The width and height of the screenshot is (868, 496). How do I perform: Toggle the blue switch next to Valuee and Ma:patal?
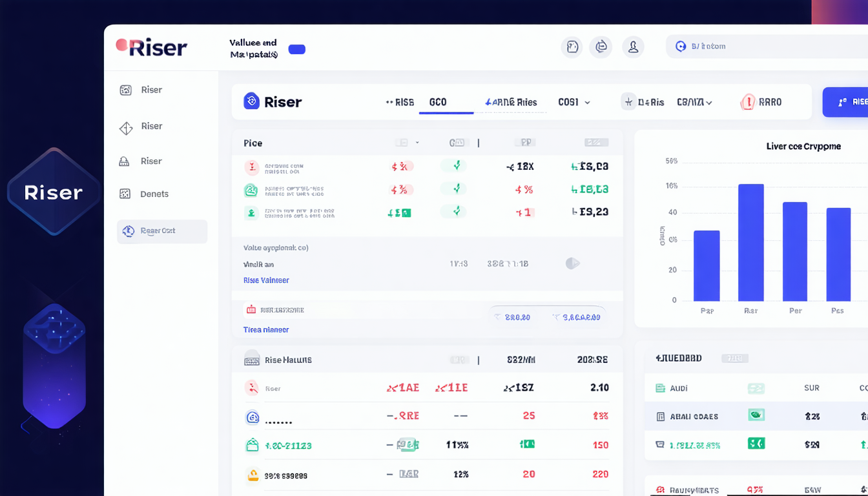pos(296,49)
